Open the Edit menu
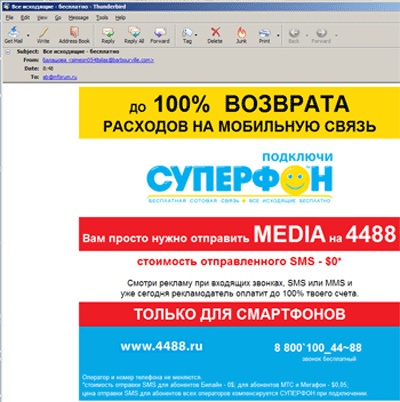Viewport: 400px width, 402px height. click(25, 18)
